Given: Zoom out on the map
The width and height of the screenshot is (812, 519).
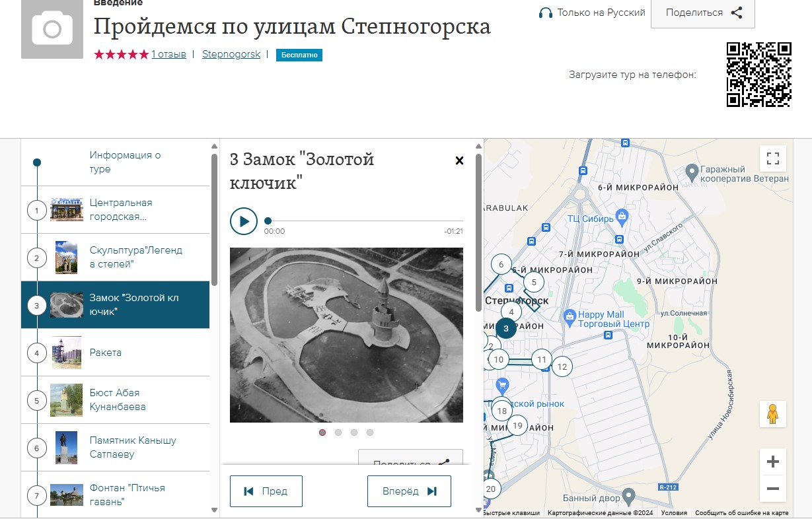Looking at the screenshot, I should (772, 489).
